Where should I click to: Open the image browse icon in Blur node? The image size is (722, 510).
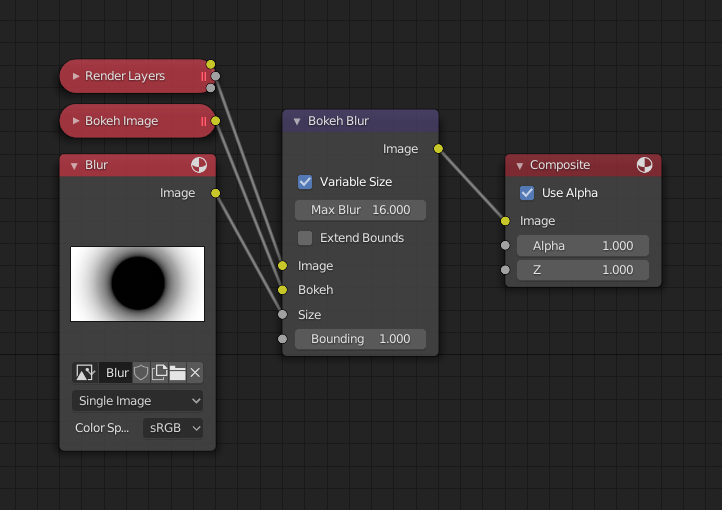(x=85, y=372)
